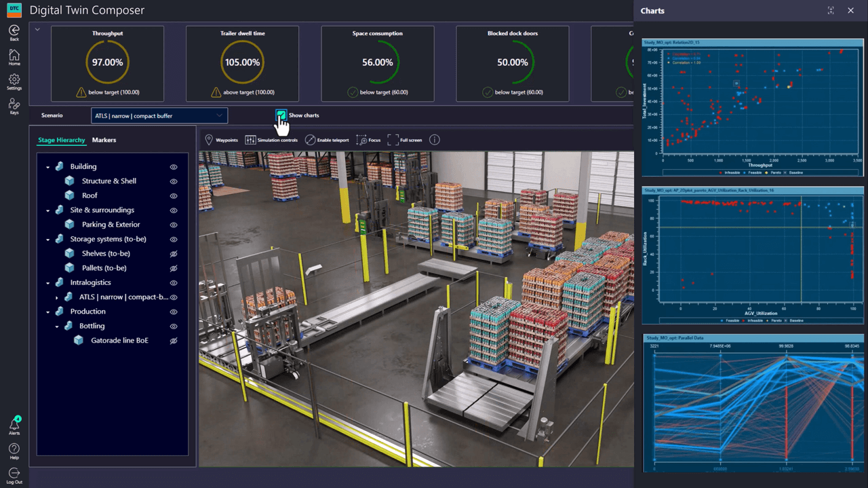Activate the Focus tool
This screenshot has width=868, height=488.
[x=370, y=140]
